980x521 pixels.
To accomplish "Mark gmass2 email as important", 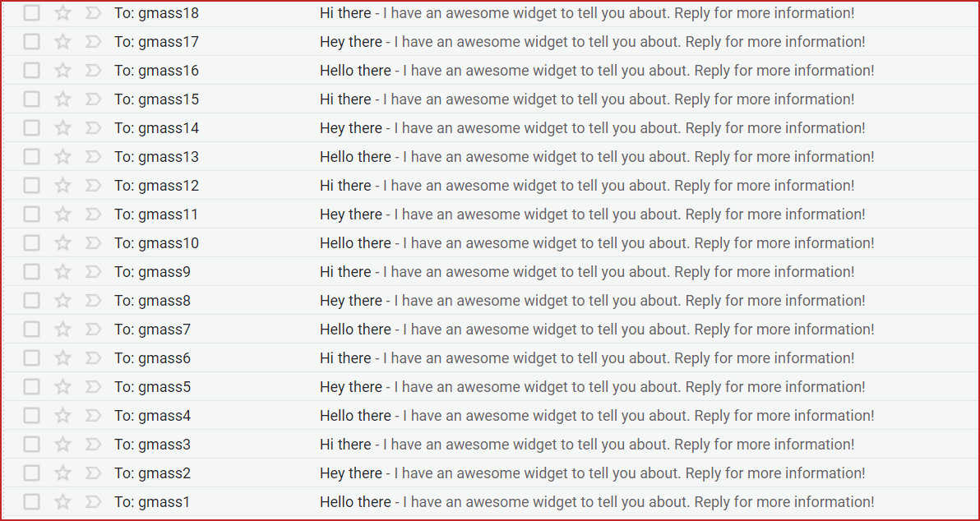I will [93, 473].
